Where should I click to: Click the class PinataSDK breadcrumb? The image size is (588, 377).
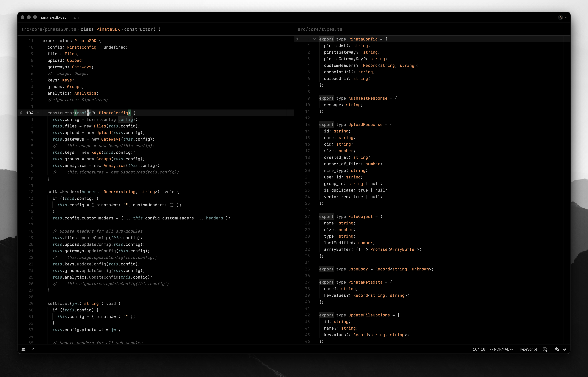click(x=100, y=29)
